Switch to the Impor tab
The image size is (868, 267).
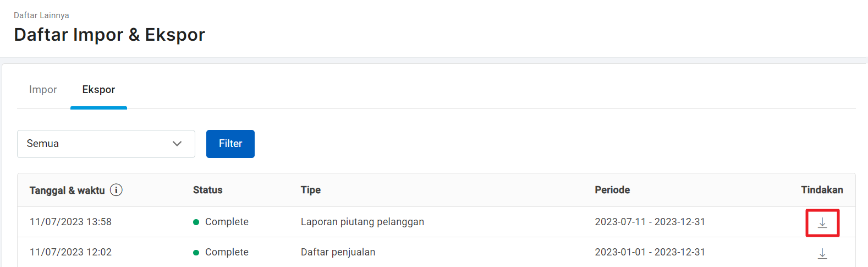click(x=43, y=90)
